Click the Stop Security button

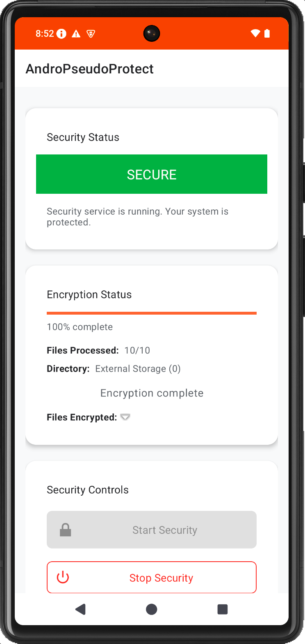pos(152,577)
